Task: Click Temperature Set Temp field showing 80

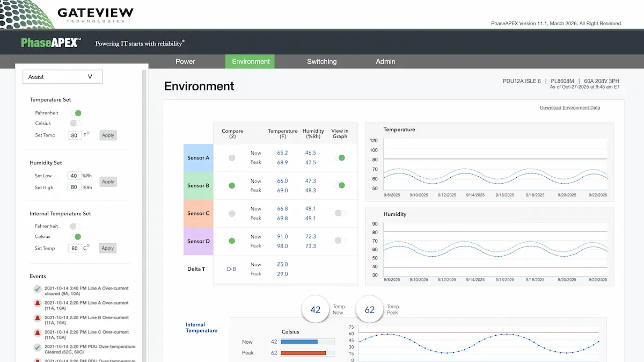Action: pyautogui.click(x=75, y=135)
